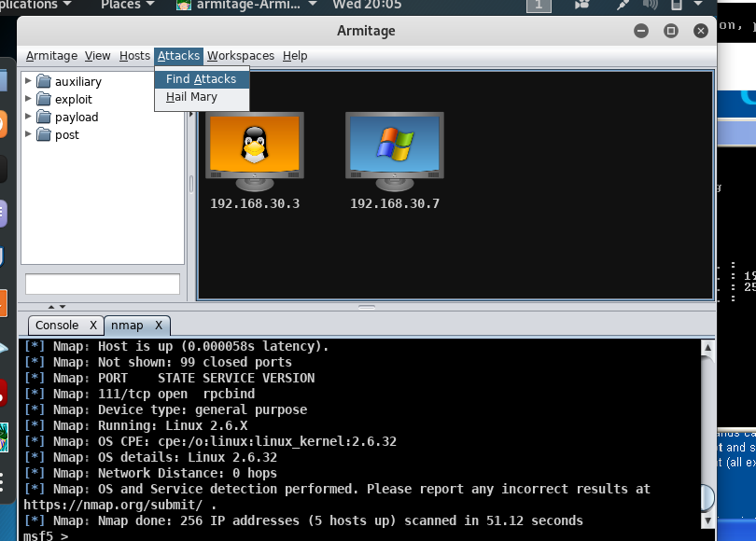
Task: Click the up collapse arrow on the divider
Action: pos(51,306)
